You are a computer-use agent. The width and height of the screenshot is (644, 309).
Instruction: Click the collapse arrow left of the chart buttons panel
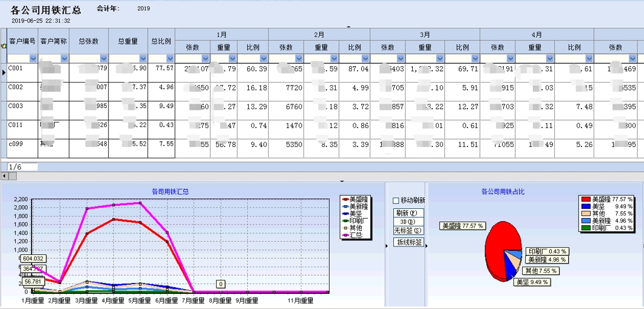387,246
